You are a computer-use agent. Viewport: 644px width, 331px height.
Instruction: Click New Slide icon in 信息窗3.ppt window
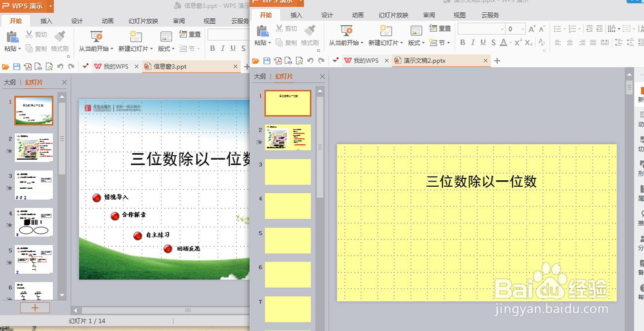click(x=135, y=36)
